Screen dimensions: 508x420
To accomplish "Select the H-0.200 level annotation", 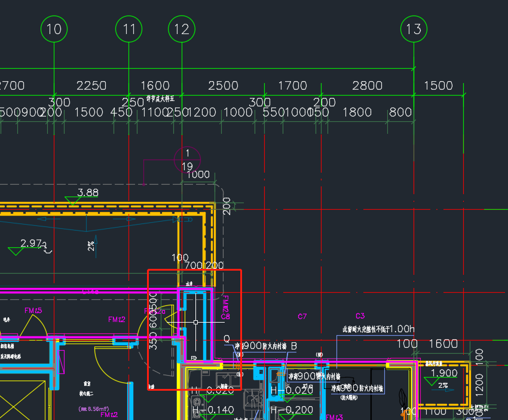I will (292, 410).
